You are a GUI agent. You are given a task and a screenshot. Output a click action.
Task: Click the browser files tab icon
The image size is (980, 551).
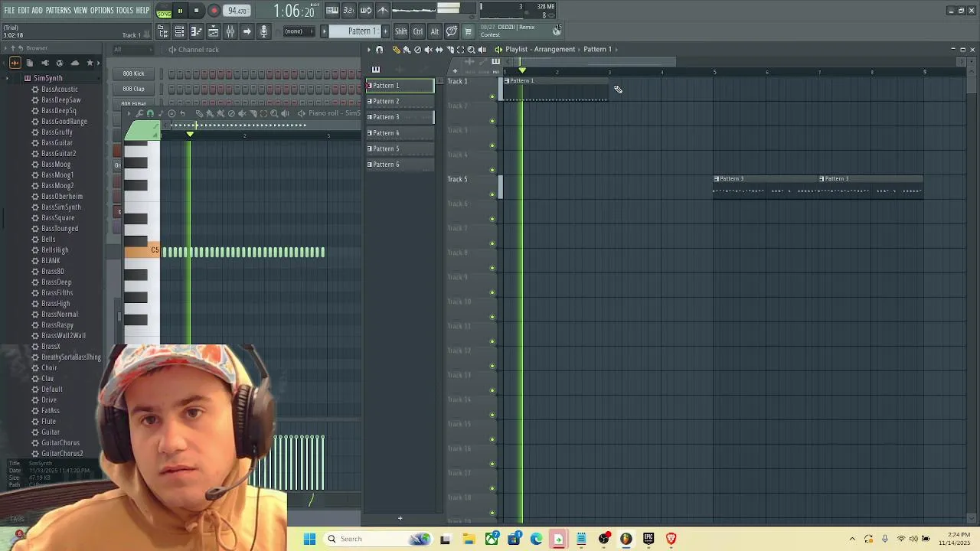point(30,64)
